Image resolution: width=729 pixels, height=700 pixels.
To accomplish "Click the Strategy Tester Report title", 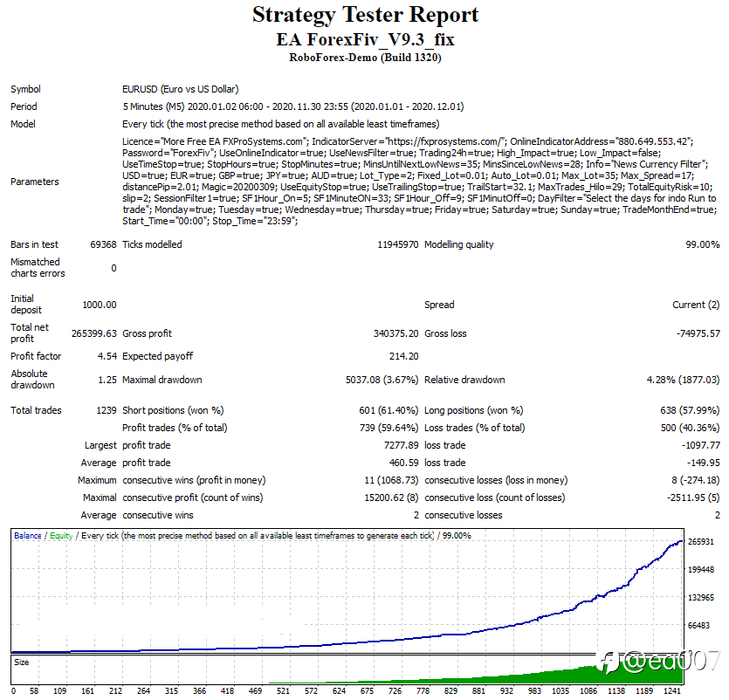I will click(365, 15).
